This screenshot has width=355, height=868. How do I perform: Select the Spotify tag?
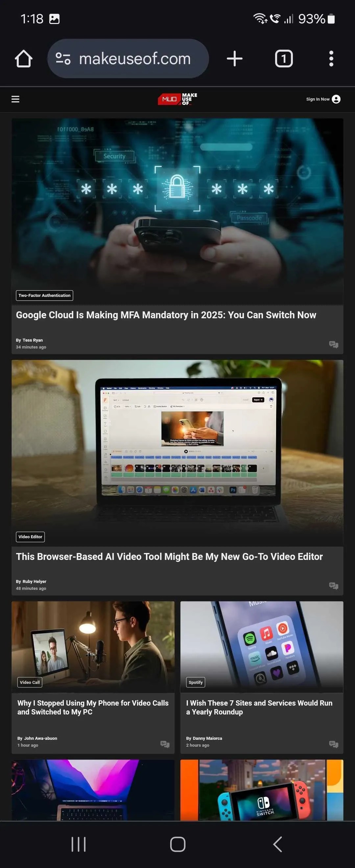196,682
